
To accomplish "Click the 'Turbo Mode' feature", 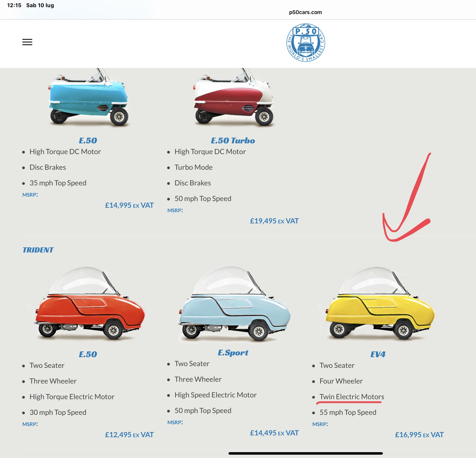I will (193, 167).
